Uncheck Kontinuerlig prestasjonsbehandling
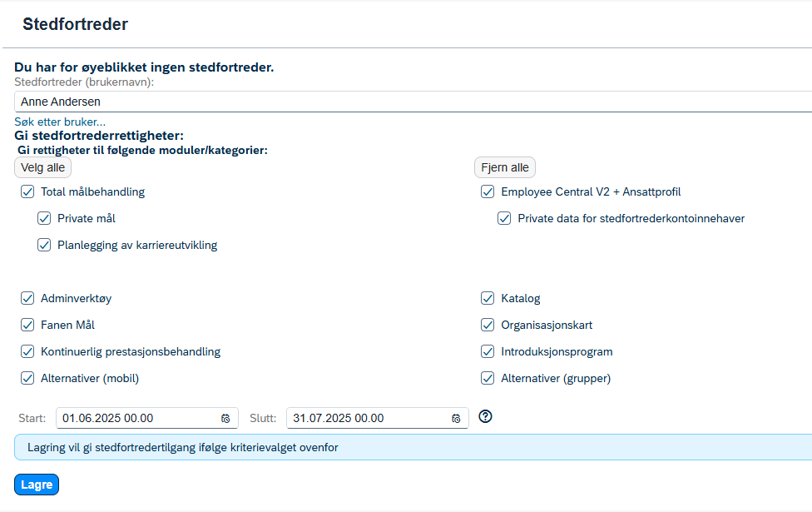 point(27,351)
